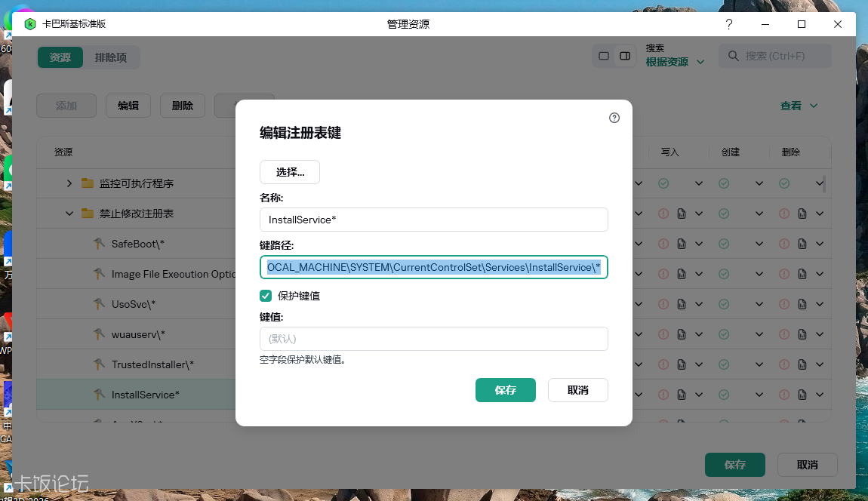The width and height of the screenshot is (868, 501).
Task: Click the folder icon beside 监控可执行程序
Action: click(x=88, y=183)
